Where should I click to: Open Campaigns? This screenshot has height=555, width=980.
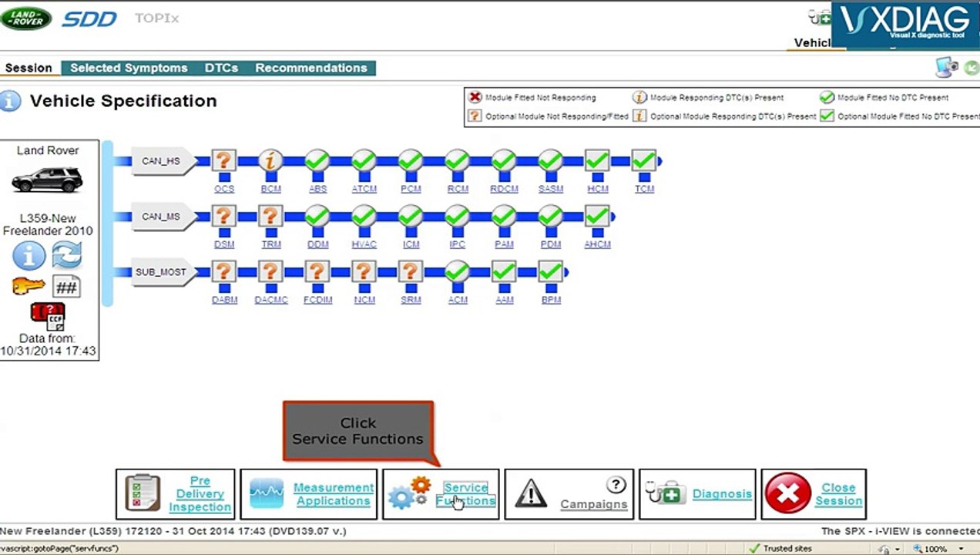569,494
